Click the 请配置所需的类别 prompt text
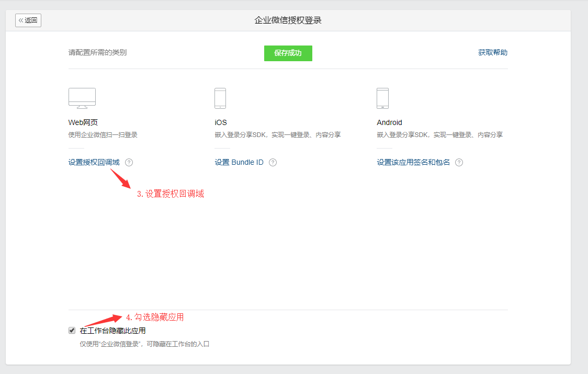The image size is (588, 374). pos(97,52)
